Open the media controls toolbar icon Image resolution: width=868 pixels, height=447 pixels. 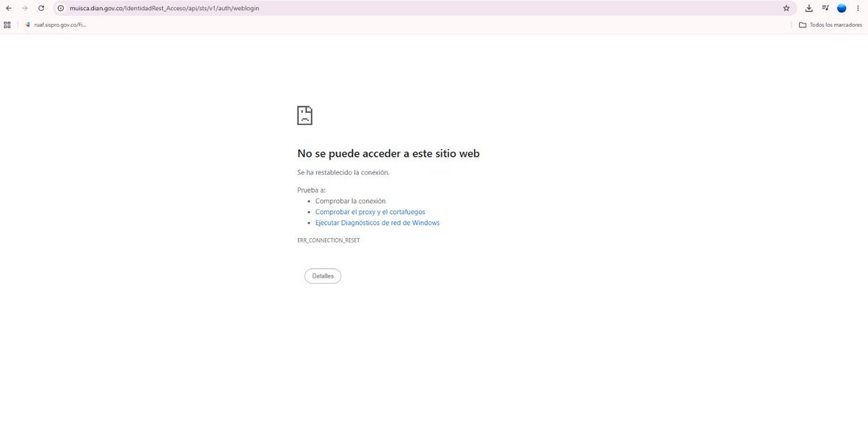825,8
